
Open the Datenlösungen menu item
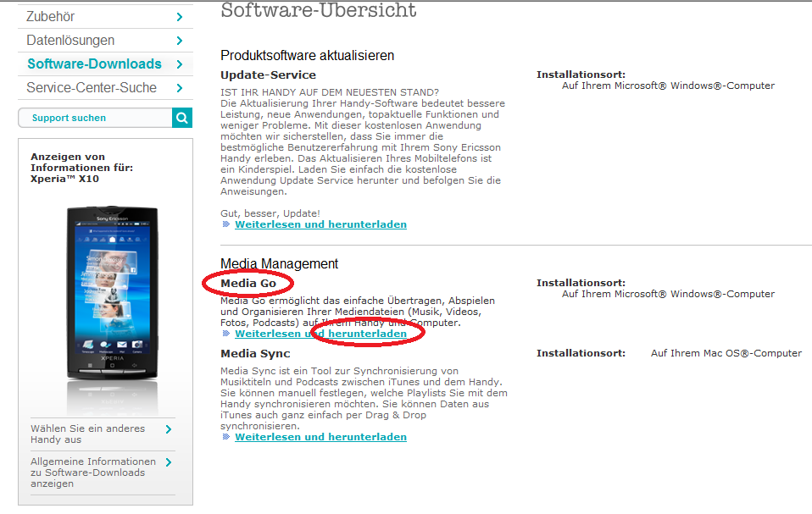[x=106, y=41]
